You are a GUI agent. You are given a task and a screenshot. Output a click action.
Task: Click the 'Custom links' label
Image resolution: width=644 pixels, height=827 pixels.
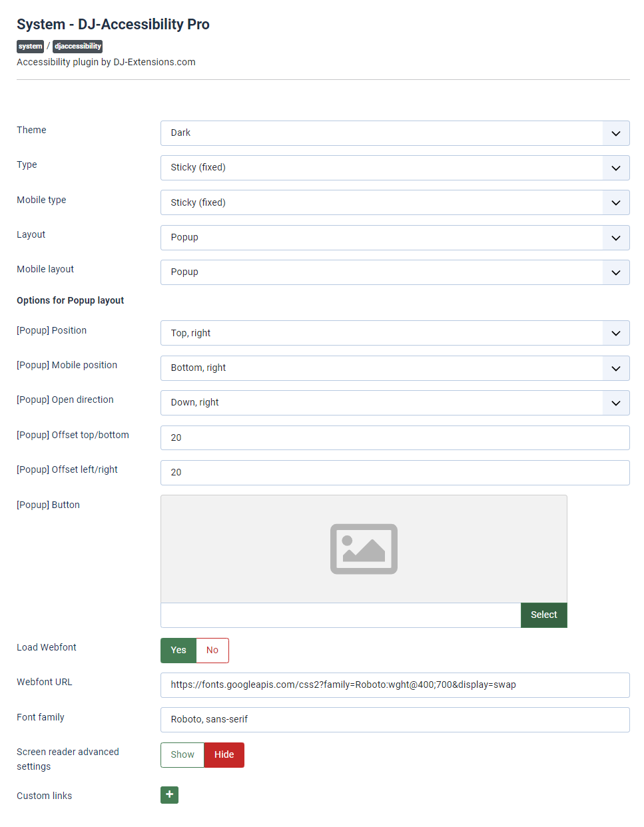pos(44,796)
